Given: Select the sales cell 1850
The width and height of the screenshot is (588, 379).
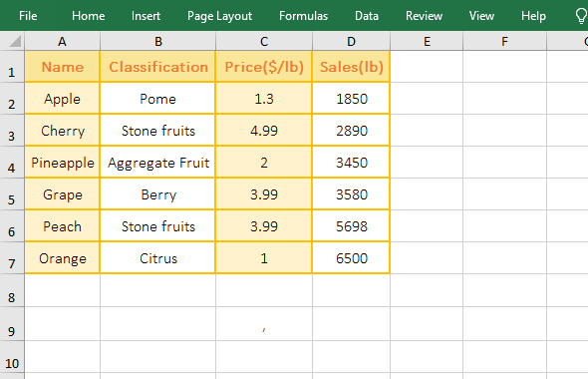Looking at the screenshot, I should coord(352,99).
